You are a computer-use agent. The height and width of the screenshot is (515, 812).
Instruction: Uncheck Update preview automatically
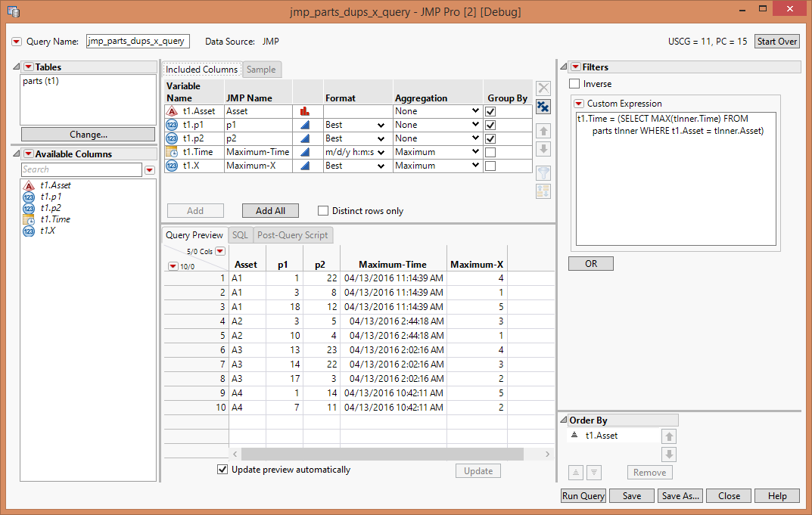[x=222, y=469]
